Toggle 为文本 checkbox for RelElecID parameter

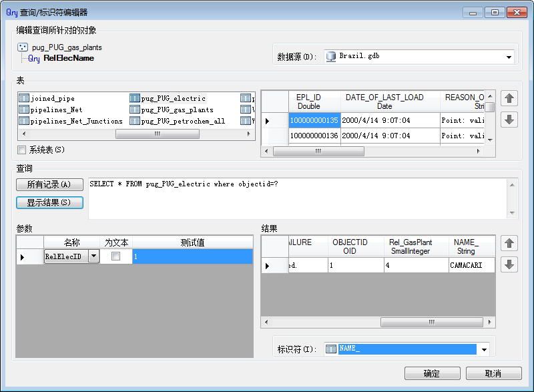tap(116, 256)
